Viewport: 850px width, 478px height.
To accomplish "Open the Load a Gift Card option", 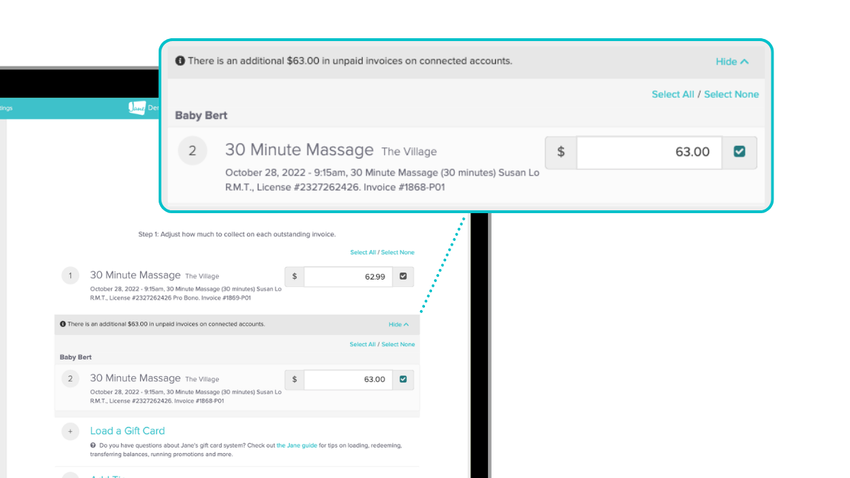I will point(127,431).
